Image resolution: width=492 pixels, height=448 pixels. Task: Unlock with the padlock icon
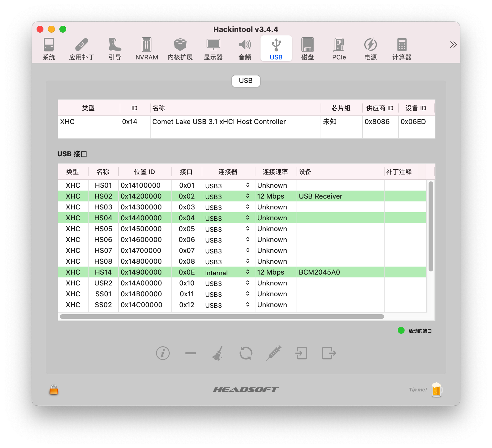(54, 390)
